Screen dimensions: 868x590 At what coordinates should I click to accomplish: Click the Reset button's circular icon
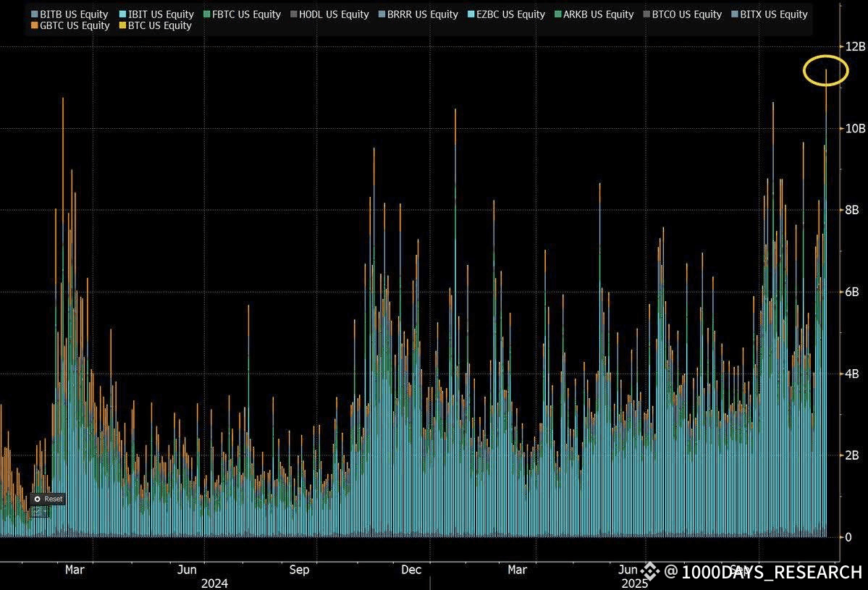37,500
